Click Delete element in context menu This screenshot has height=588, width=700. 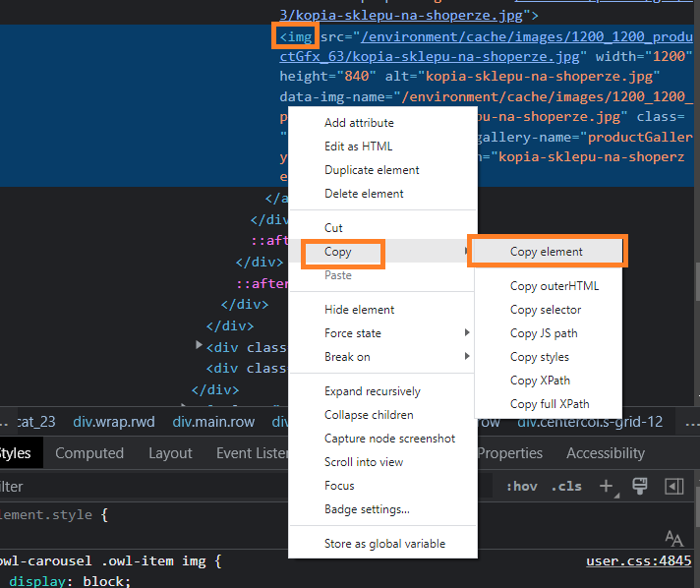point(364,194)
